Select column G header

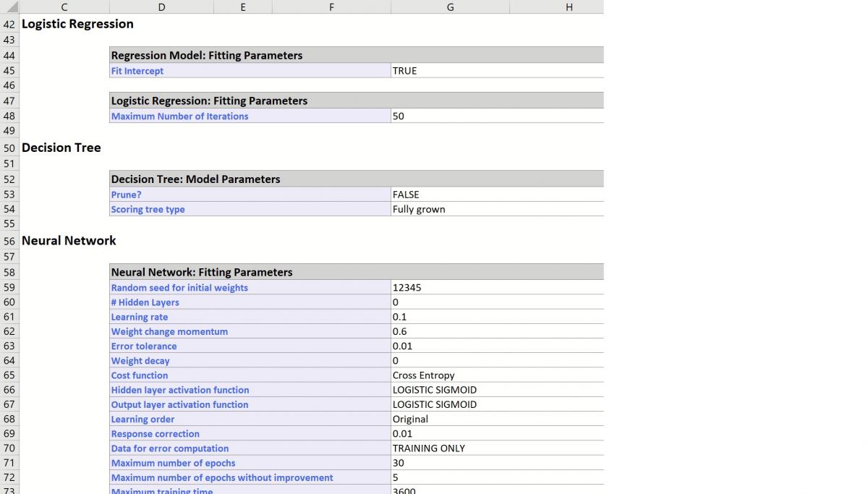(450, 7)
